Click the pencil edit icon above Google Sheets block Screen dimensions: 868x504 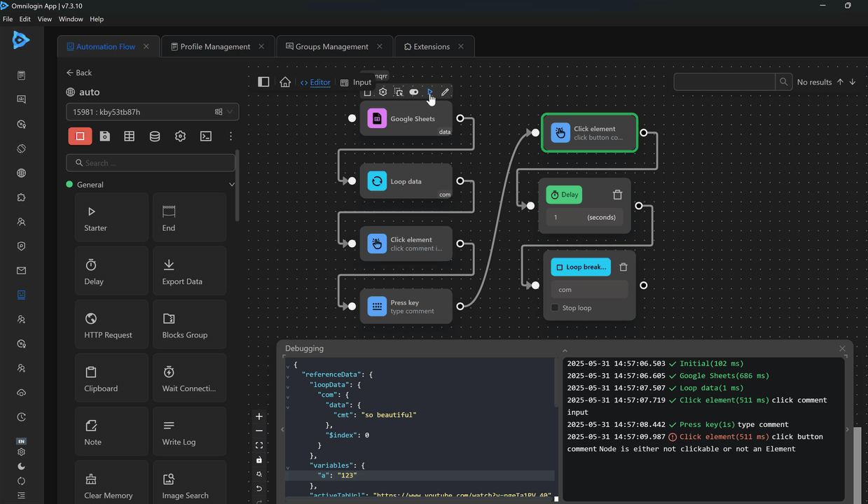[x=445, y=92]
